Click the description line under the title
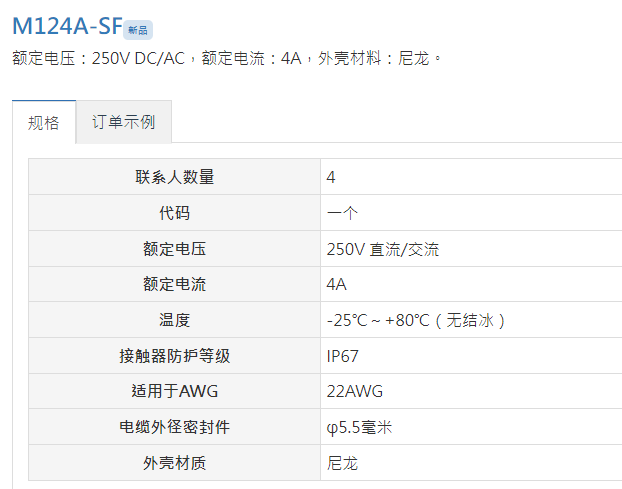 [x=227, y=58]
